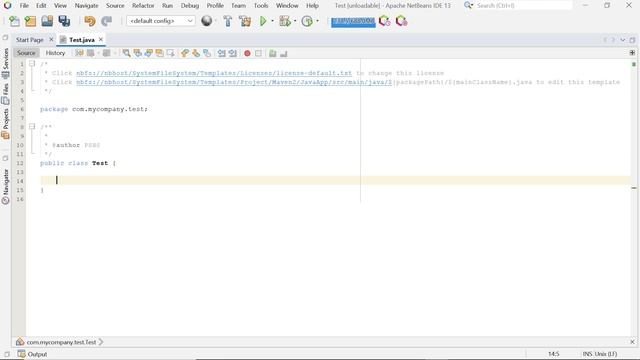640x360 pixels.
Task: Open the Navigator side panel
Action: point(5,186)
